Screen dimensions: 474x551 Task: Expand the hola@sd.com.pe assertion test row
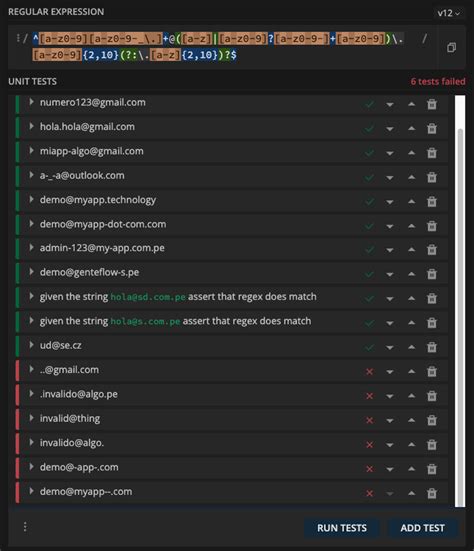coord(31,296)
